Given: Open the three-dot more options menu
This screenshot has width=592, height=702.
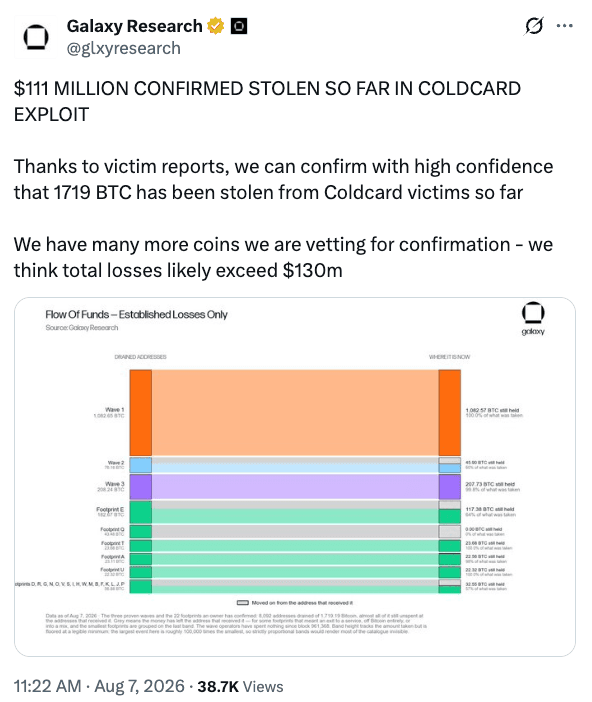Looking at the screenshot, I should (564, 26).
